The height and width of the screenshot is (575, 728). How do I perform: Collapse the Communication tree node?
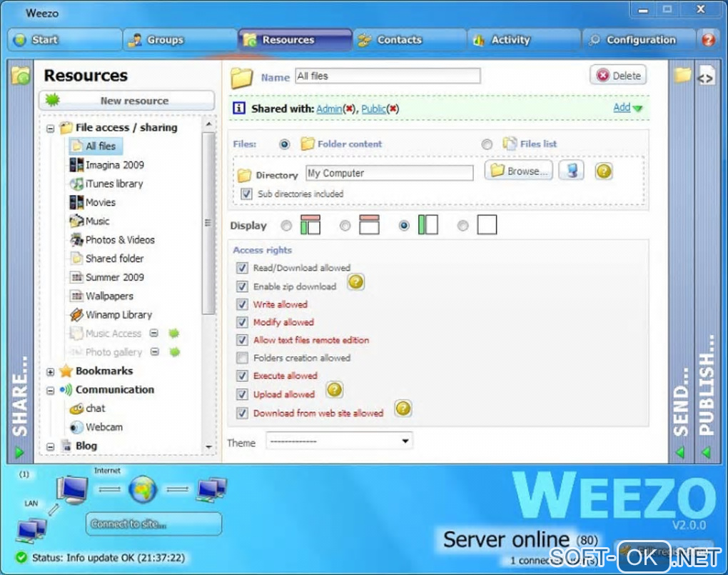(50, 391)
